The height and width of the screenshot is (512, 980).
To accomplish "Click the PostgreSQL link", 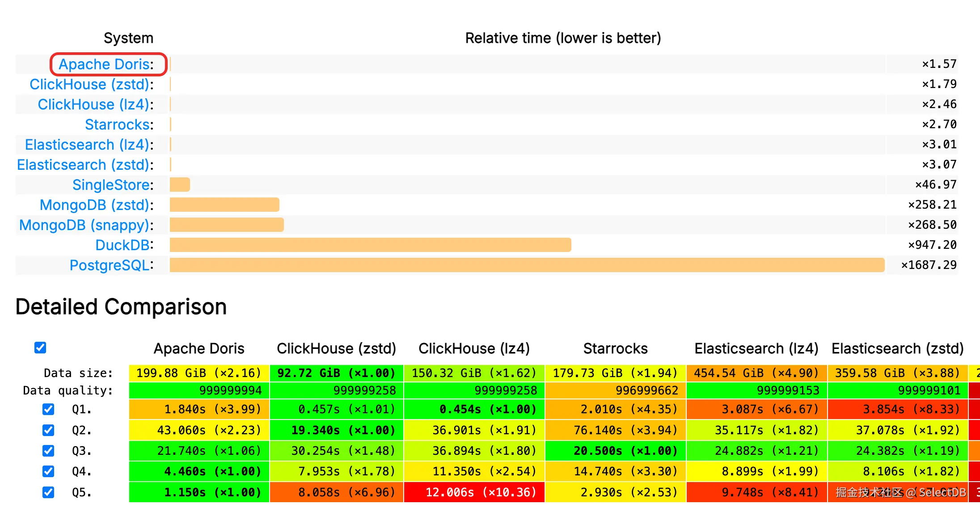I will click(x=110, y=265).
